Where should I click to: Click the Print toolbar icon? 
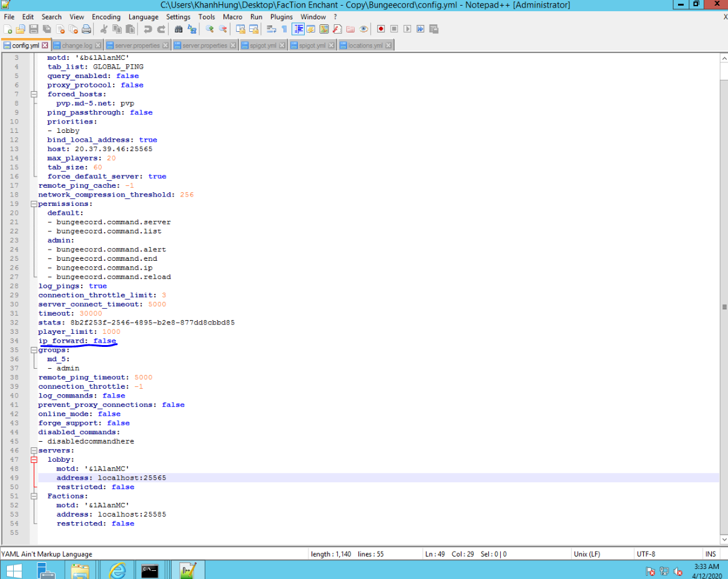pos(87,29)
